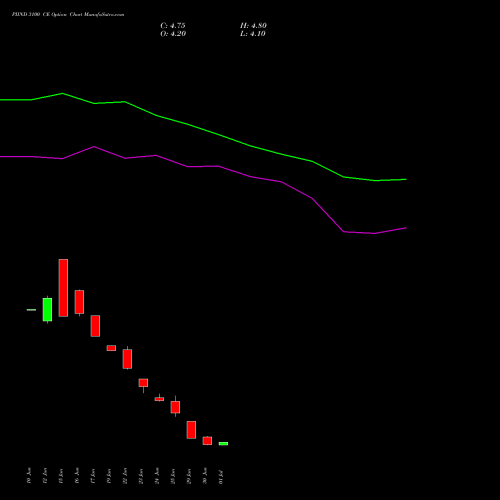Click the 12 Jun date label
The width and height of the screenshot is (500, 500).
coord(45,476)
